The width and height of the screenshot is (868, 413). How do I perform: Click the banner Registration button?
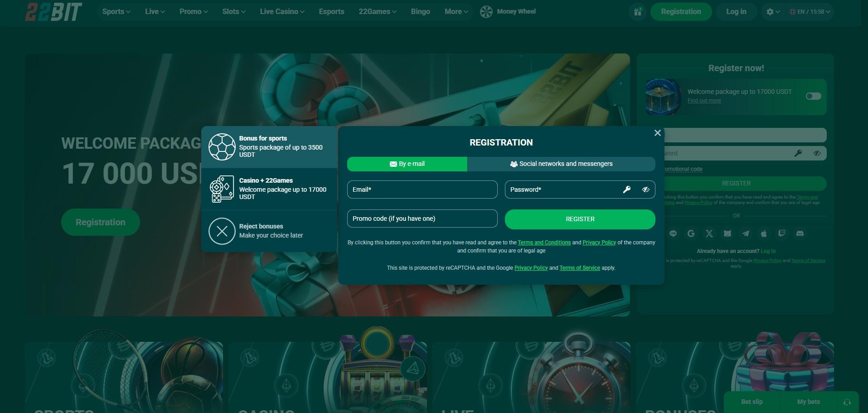click(101, 222)
